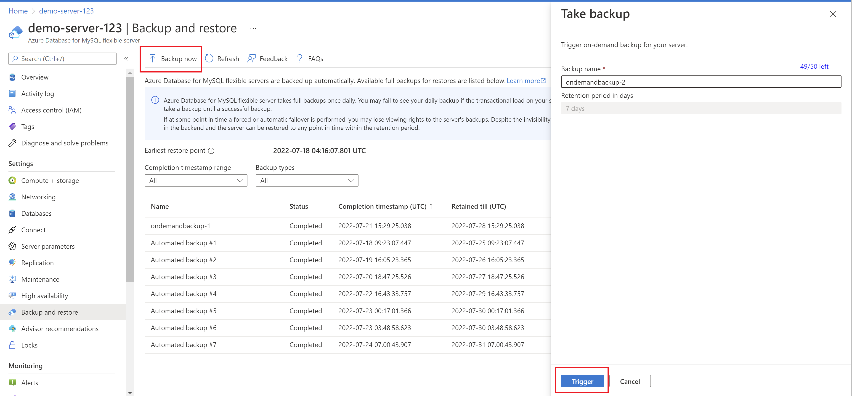868x396 pixels.
Task: Click the Backup now upload icon
Action: tap(152, 59)
